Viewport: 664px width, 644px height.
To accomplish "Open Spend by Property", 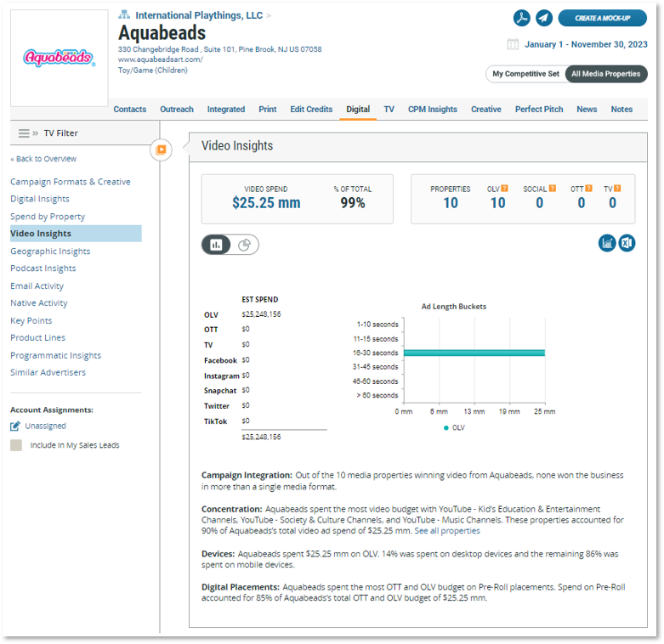I will 48,216.
